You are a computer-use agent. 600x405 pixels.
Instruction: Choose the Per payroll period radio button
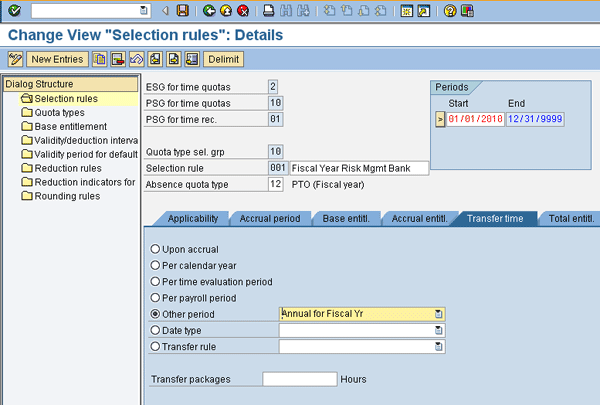154,297
